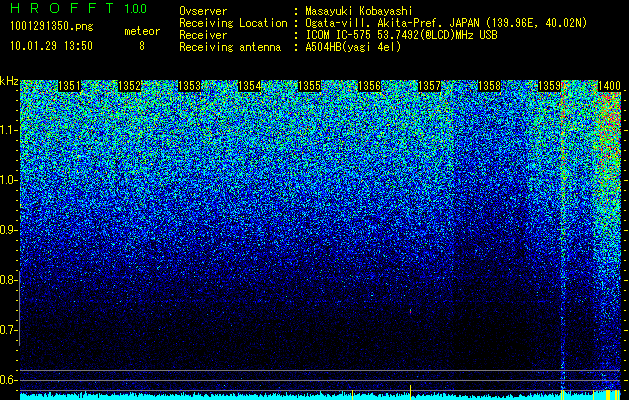
Task: Click the A504HB(yagi 4el) antenna text
Action: (353, 47)
